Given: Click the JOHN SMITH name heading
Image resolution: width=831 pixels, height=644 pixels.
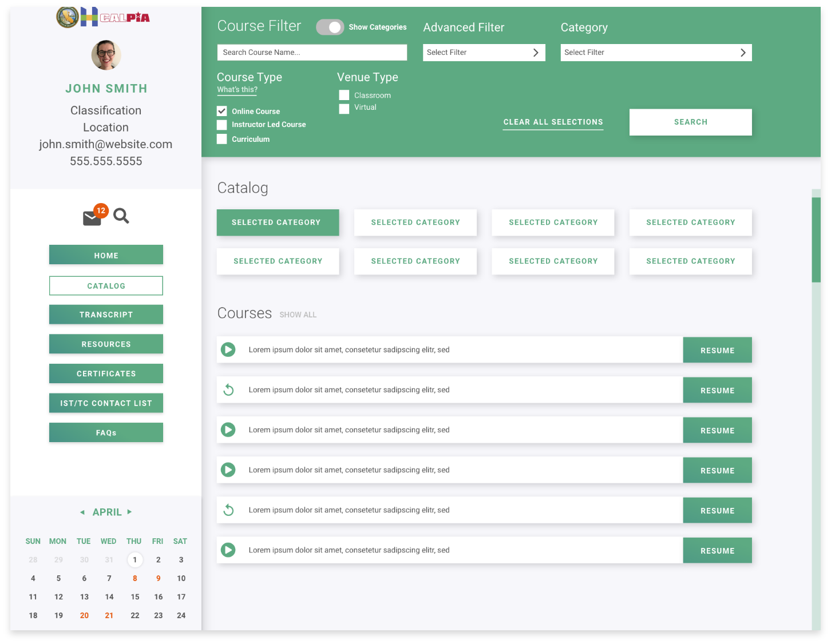Looking at the screenshot, I should [x=106, y=89].
